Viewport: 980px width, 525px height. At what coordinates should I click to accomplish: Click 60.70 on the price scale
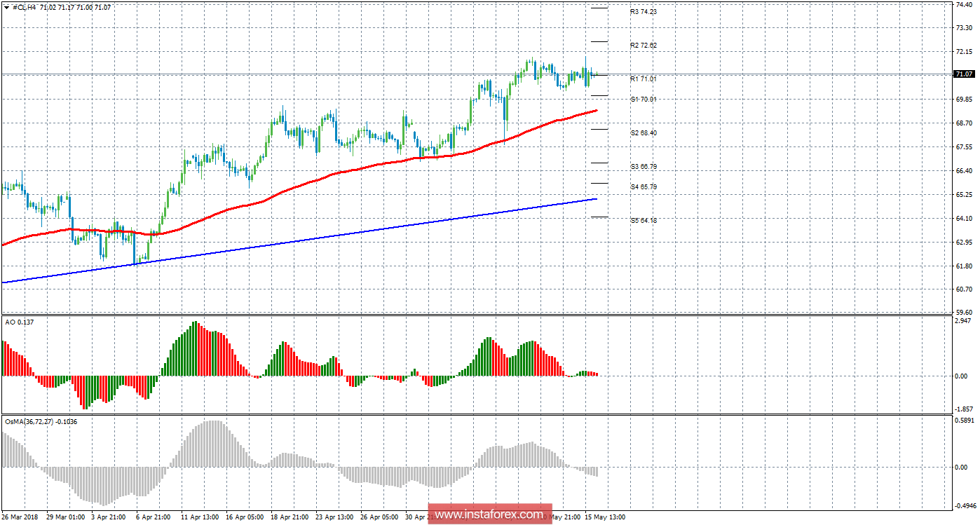tap(964, 289)
